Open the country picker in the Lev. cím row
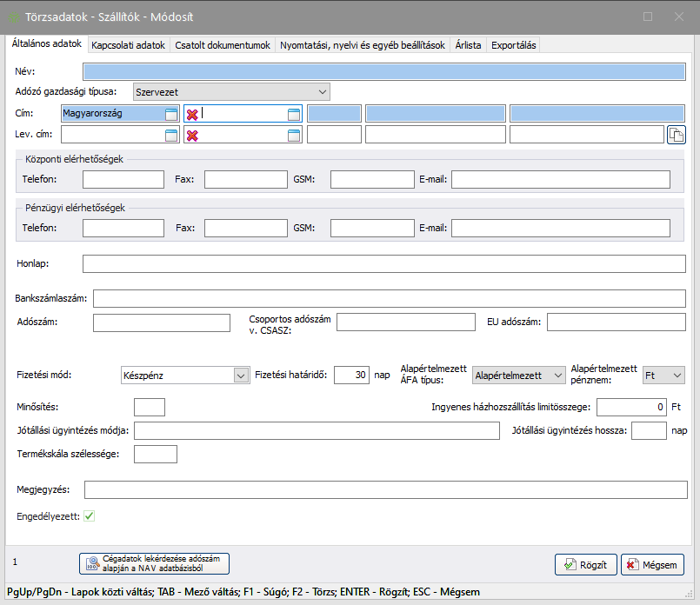The width and height of the screenshot is (700, 605). click(171, 135)
